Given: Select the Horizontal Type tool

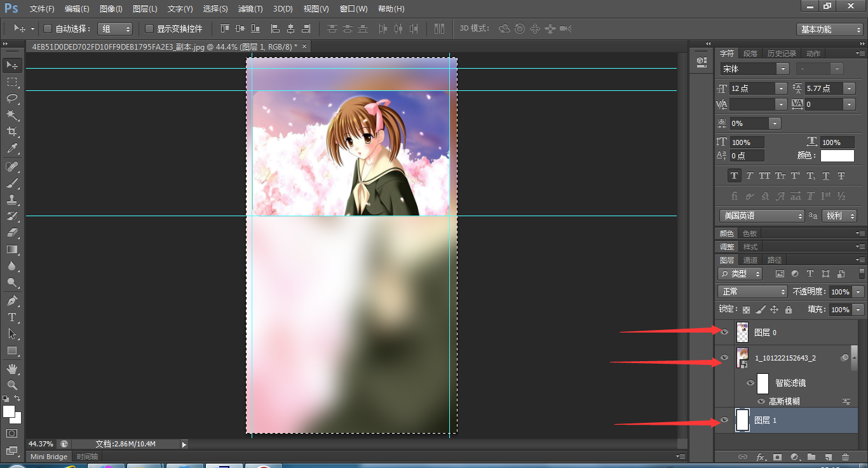Looking at the screenshot, I should pos(12,317).
